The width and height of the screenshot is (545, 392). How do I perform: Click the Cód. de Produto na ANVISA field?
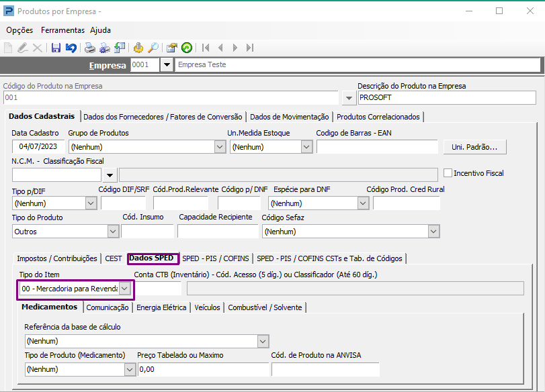[325, 369]
